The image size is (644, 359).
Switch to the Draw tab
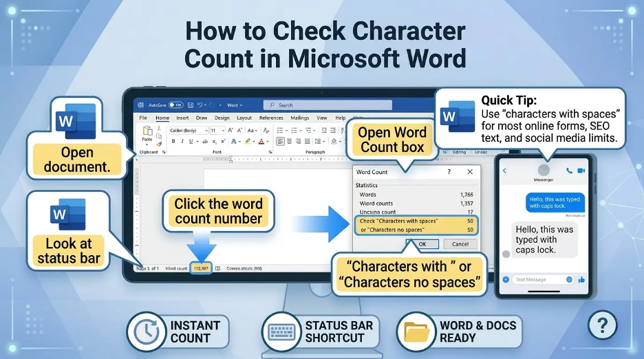(202, 118)
